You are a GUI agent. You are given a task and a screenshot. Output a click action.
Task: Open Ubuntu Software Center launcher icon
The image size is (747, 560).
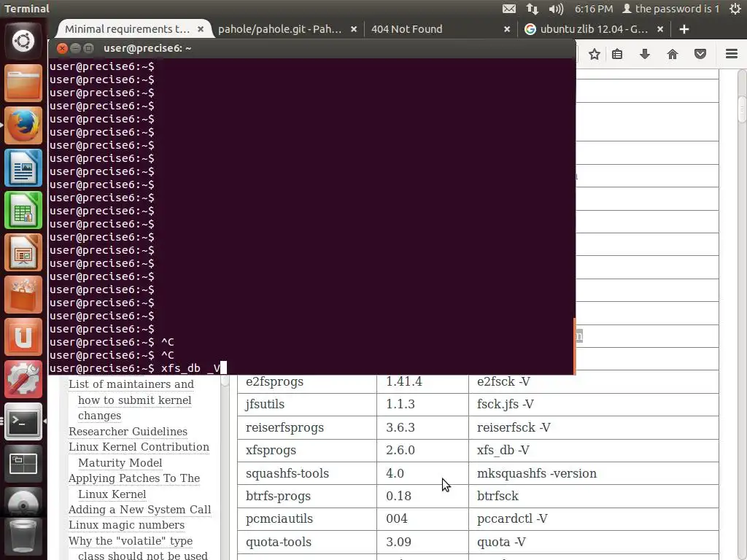click(23, 295)
